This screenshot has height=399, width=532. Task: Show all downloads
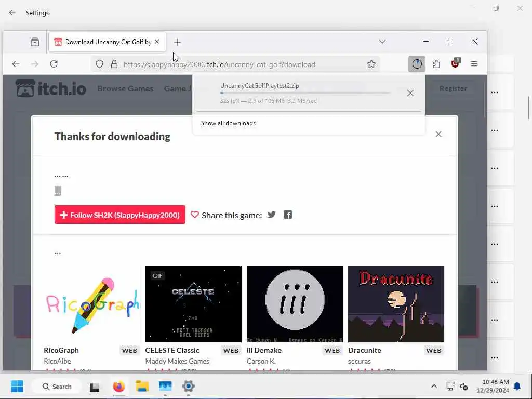point(229,123)
